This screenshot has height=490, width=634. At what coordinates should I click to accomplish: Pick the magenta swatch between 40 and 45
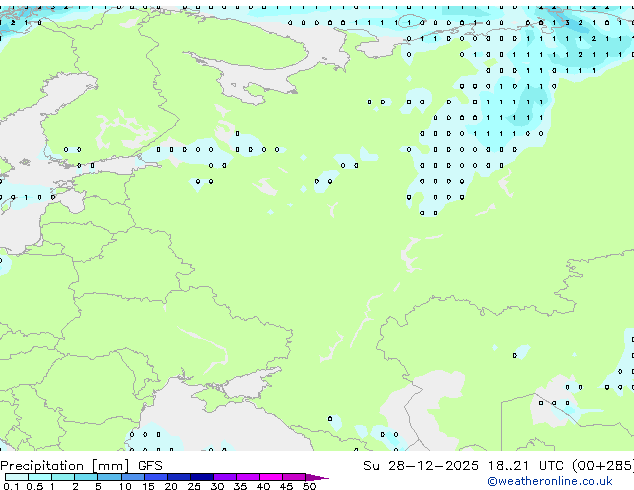[x=271, y=477]
